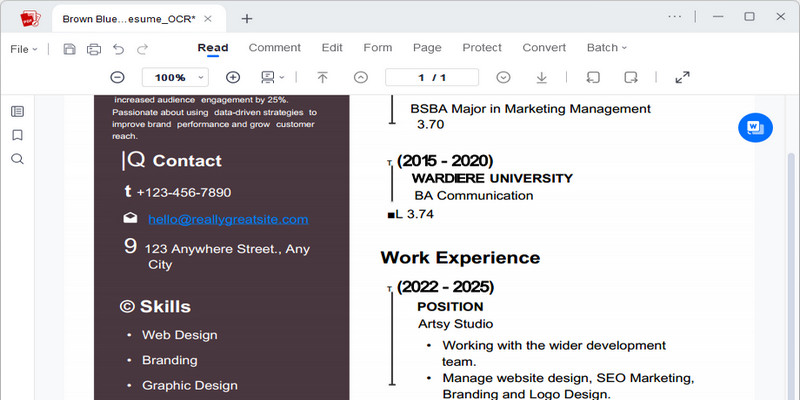This screenshot has width=800, height=400.
Task: Open the hello@reallygreatsite.com email link
Action: [228, 219]
